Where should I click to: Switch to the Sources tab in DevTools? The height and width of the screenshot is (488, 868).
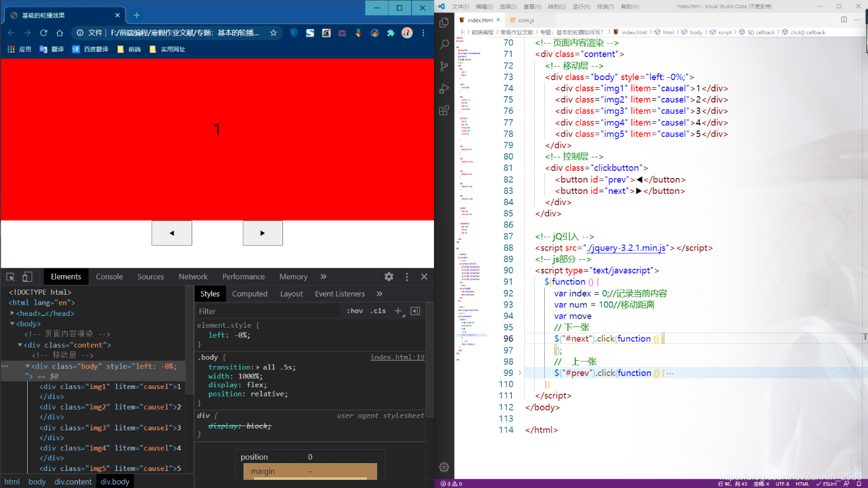pyautogui.click(x=150, y=276)
